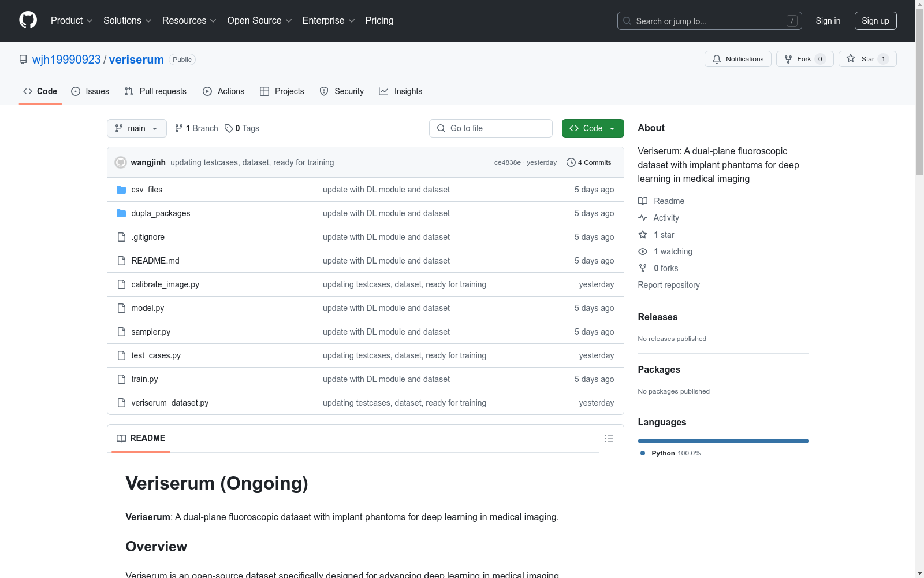Click the .gitignore file icon
Screen dimensions: 924x578
pyautogui.click(x=121, y=237)
